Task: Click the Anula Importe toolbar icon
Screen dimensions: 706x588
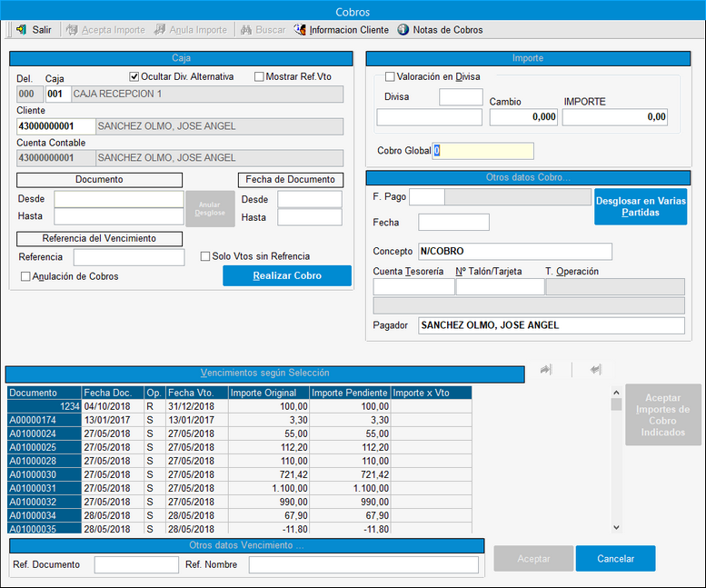Action: [162, 30]
